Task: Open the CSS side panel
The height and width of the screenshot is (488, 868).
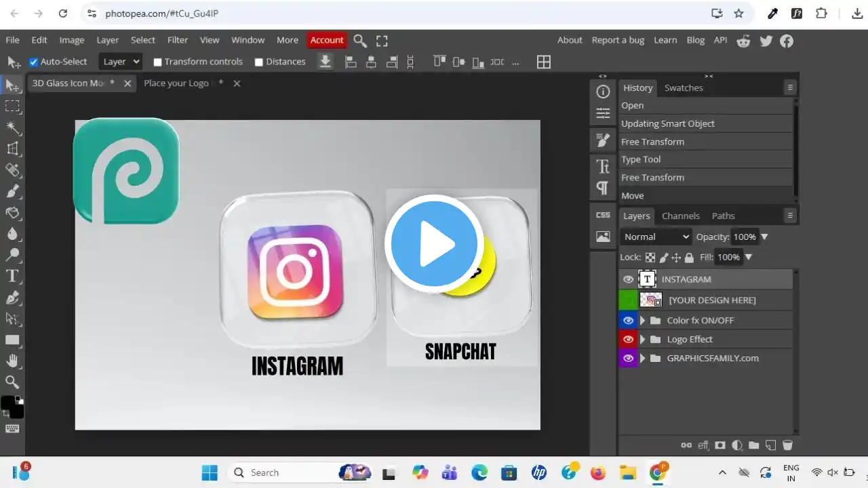Action: pyautogui.click(x=603, y=215)
